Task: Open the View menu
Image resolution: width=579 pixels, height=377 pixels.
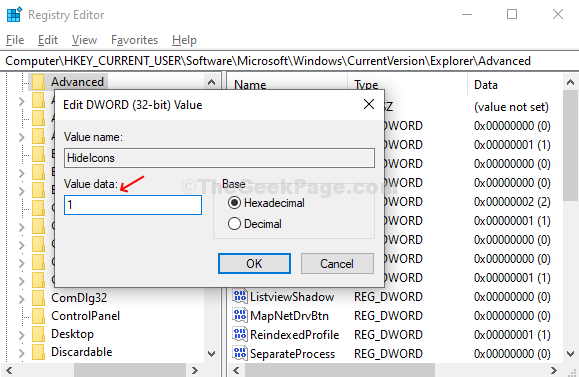Action: coord(84,40)
